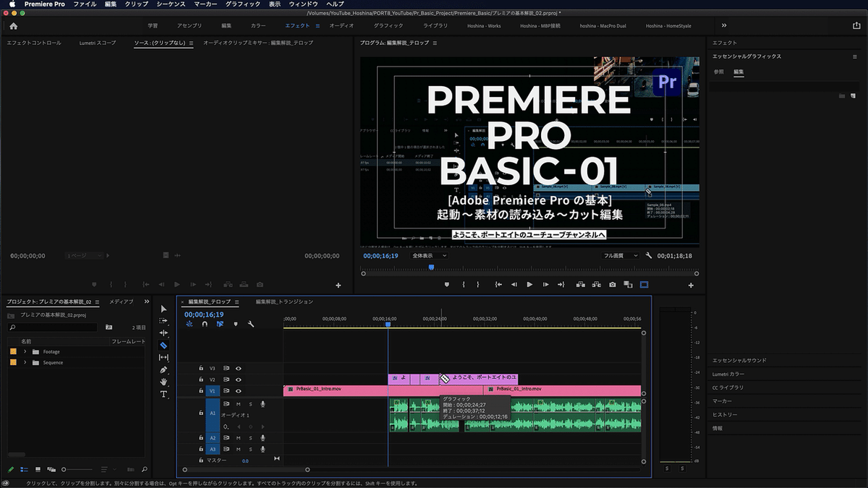Toggle Snap in timeline
Viewport: 868px width, 488px height.
click(205, 324)
